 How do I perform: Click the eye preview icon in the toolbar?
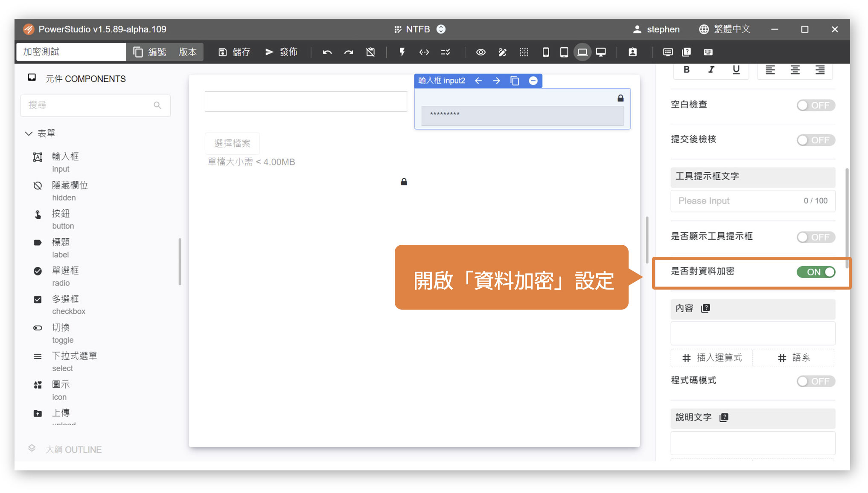coord(481,52)
